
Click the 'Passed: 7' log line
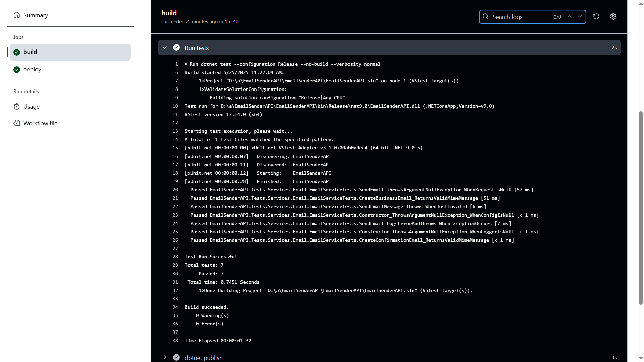tap(211, 274)
